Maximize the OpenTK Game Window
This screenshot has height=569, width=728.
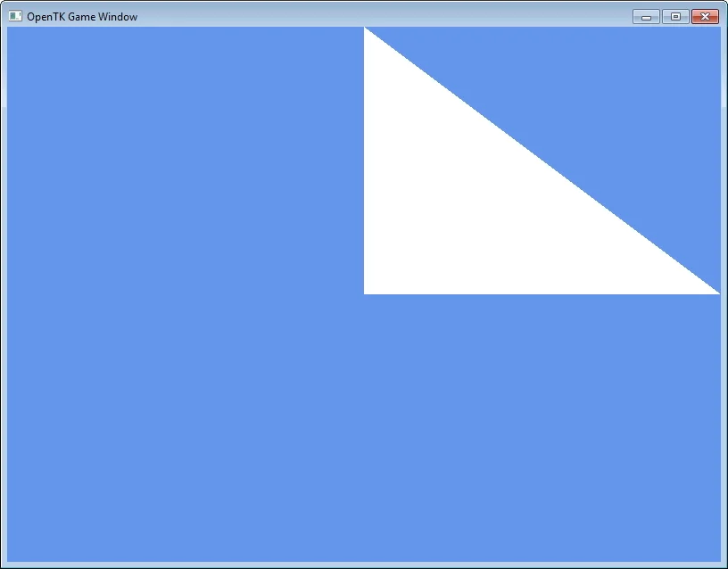pyautogui.click(x=675, y=17)
